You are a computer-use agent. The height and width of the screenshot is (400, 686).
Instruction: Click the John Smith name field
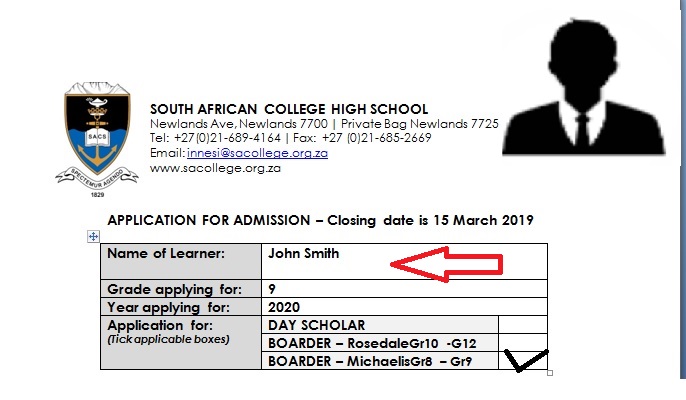coord(303,254)
